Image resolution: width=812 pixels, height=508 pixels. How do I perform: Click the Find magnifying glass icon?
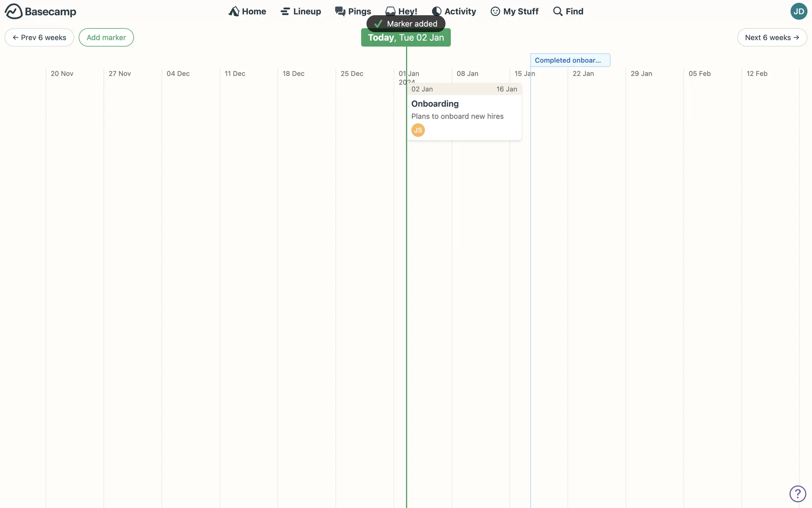[x=558, y=11]
